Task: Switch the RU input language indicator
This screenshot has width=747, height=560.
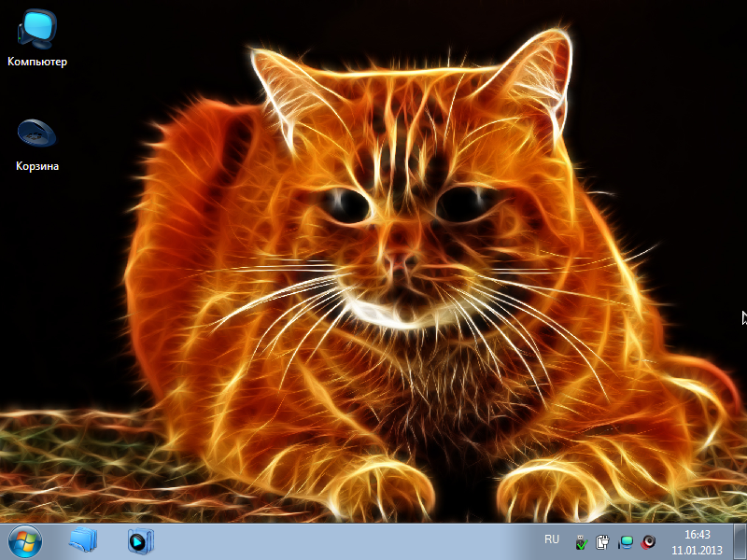Action: tap(552, 539)
